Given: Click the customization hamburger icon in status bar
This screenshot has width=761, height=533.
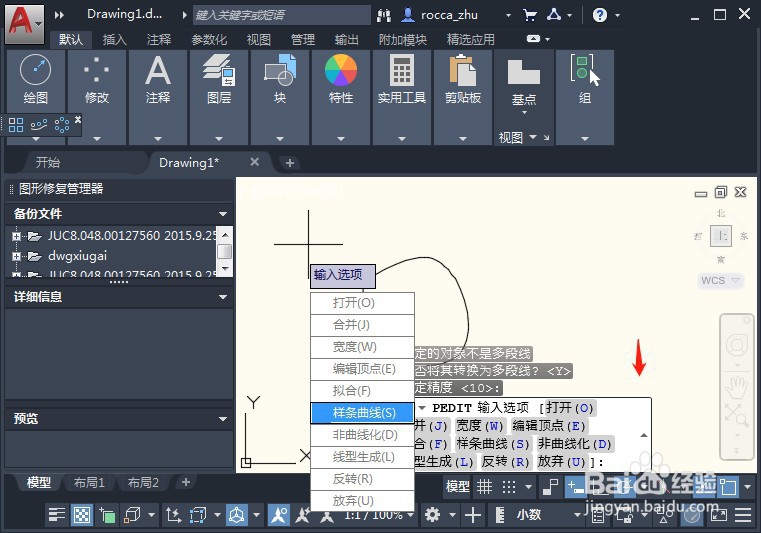Looking at the screenshot, I should coord(743,515).
